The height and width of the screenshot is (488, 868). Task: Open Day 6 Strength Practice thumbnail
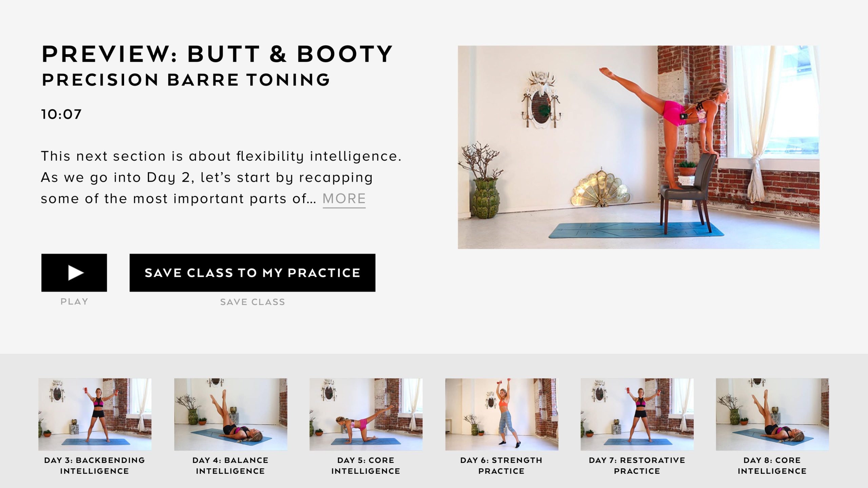pyautogui.click(x=501, y=414)
